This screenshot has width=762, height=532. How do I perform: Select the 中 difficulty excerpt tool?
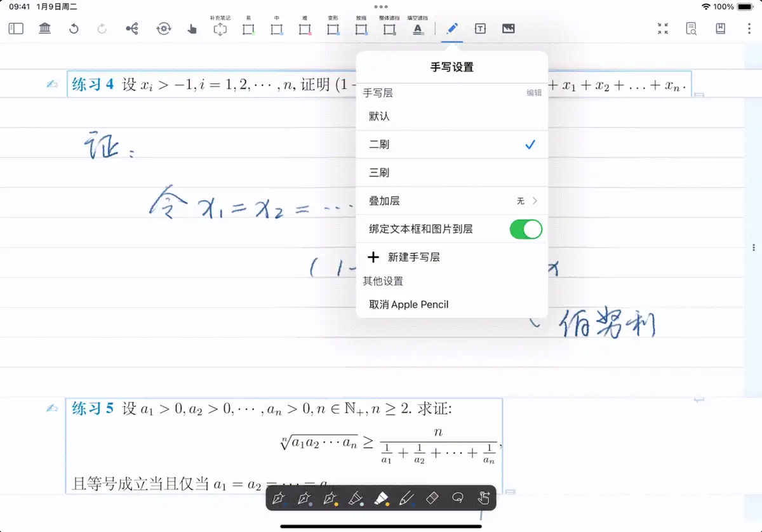pos(277,26)
